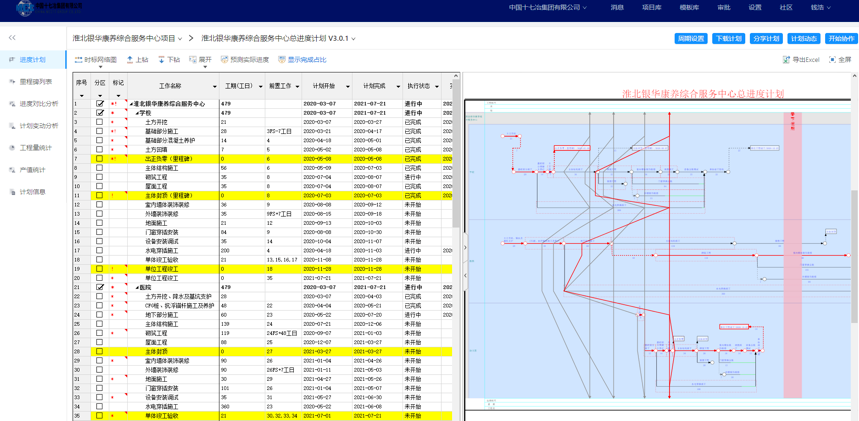
Task: Click the 预测实际进度 toolbar icon
Action: pyautogui.click(x=225, y=60)
